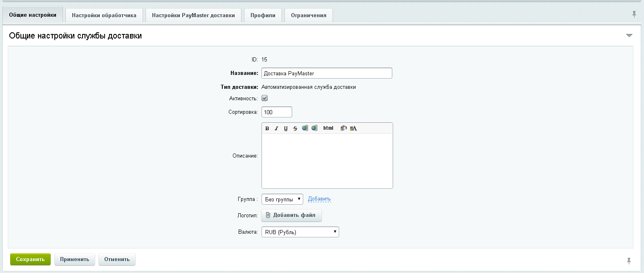This screenshot has width=644, height=273.
Task: Toggle bold formatting in description editor
Action: pyautogui.click(x=267, y=129)
